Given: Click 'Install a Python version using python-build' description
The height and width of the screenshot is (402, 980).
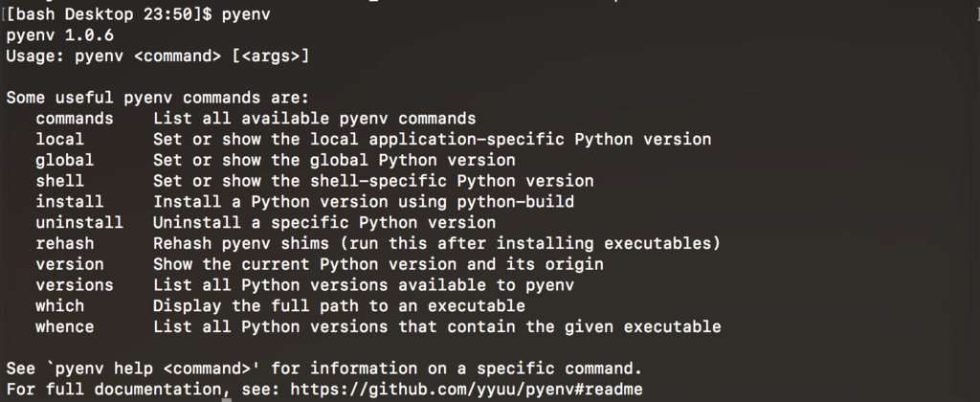Looking at the screenshot, I should coord(364,202).
